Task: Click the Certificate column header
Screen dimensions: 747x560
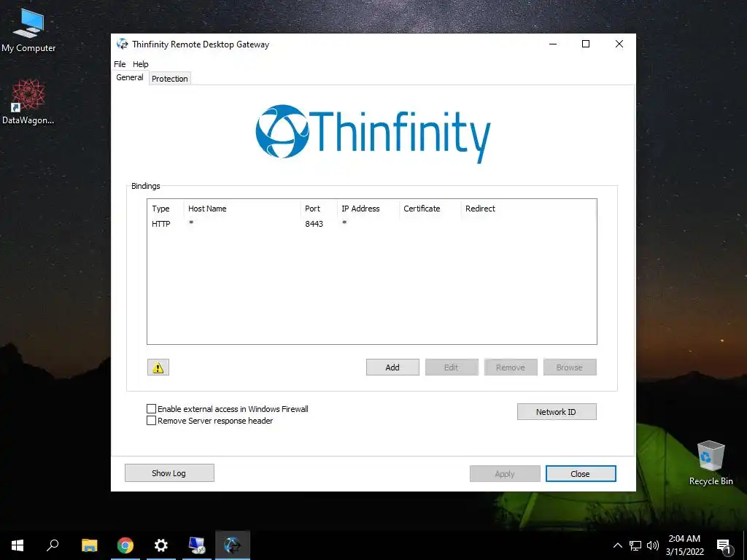Action: click(430, 209)
